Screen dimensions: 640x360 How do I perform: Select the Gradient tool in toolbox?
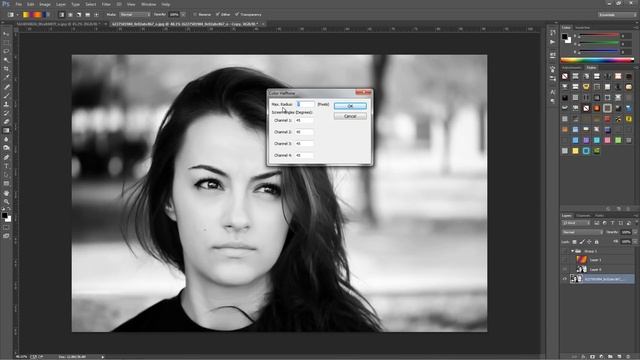(6, 131)
